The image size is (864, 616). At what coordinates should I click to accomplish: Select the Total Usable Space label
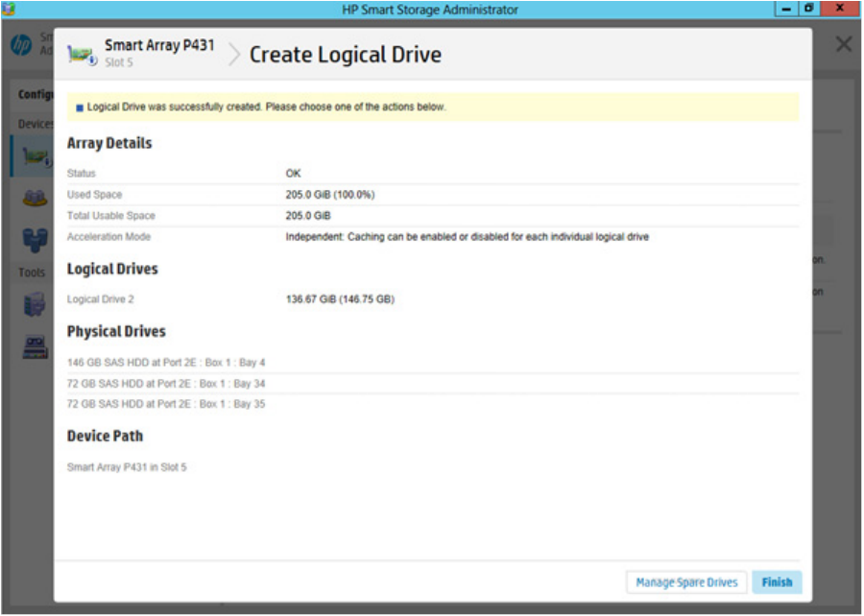pos(110,215)
